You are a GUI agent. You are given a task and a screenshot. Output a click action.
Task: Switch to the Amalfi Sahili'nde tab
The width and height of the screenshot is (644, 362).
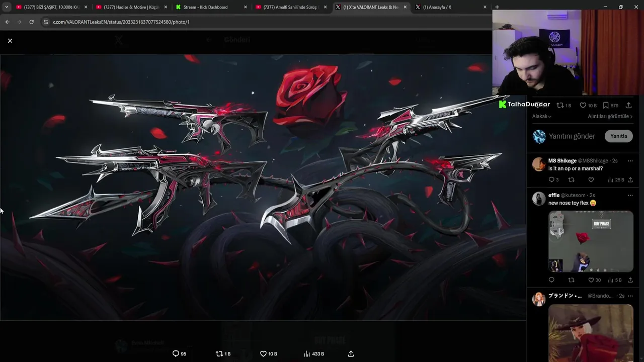coord(291,7)
